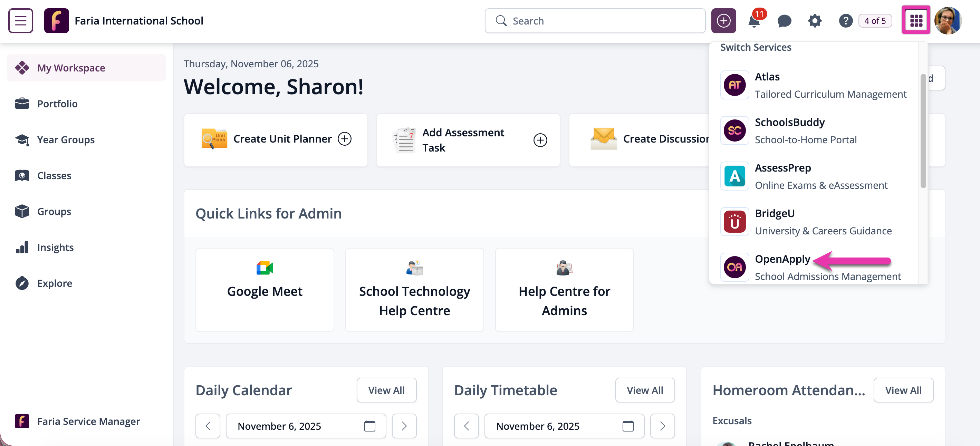
Task: Open the notifications bell icon
Action: (753, 21)
